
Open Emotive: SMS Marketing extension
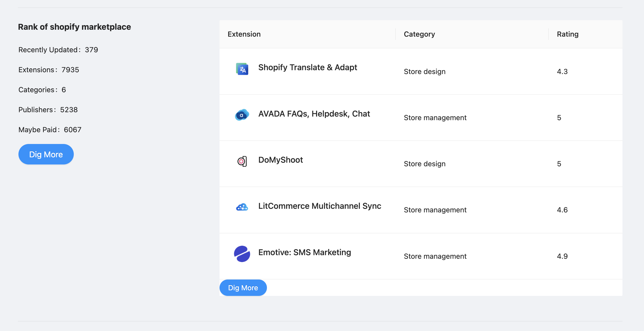tap(305, 252)
